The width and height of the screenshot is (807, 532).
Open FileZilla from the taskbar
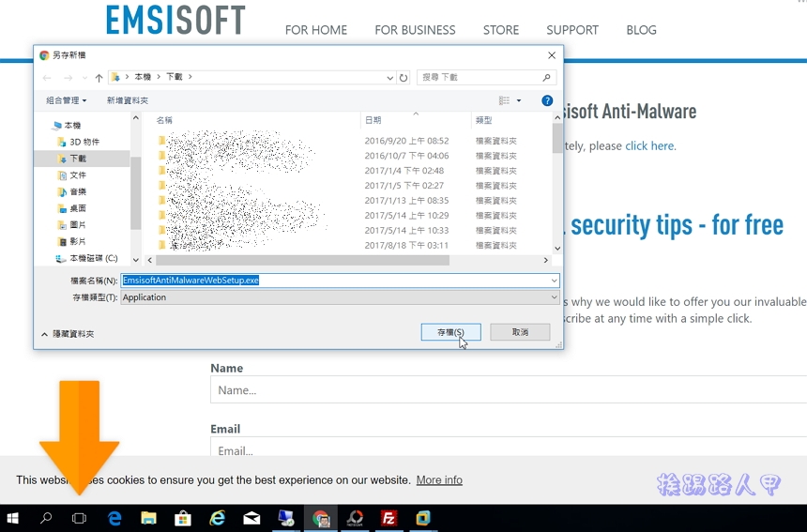(388, 518)
